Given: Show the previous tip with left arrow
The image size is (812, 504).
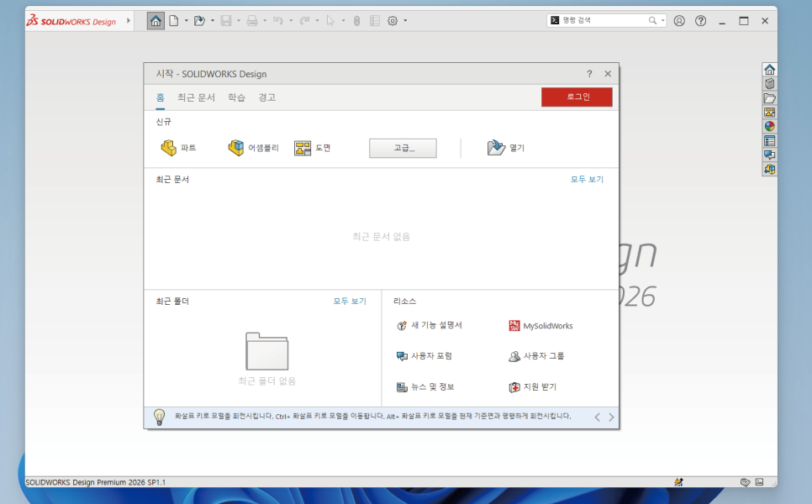Looking at the screenshot, I should [597, 417].
